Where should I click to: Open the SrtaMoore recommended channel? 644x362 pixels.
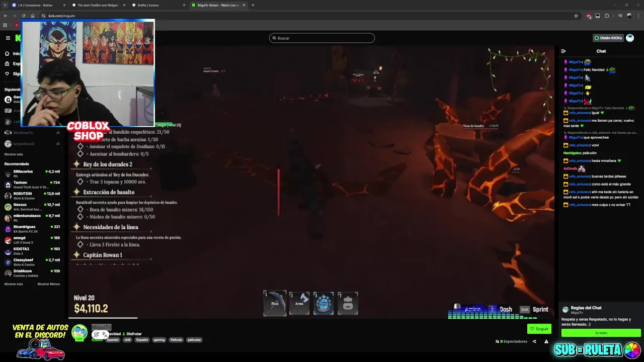(x=32, y=273)
